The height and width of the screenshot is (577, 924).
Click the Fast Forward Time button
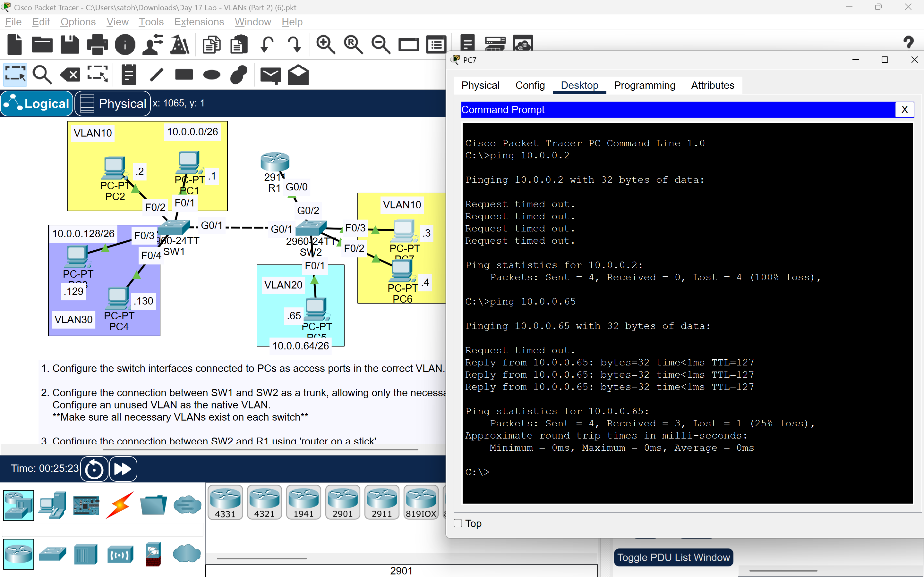coord(123,469)
